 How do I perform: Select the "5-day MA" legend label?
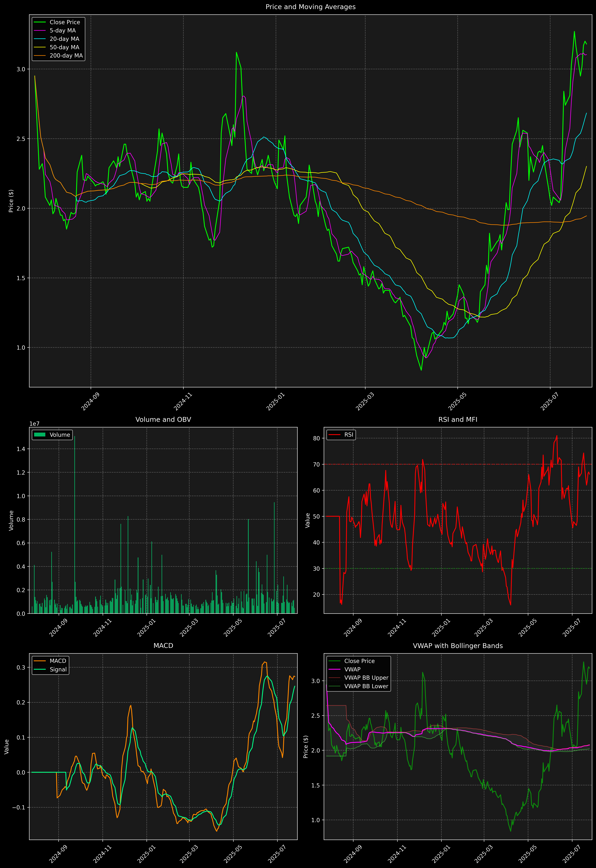[63, 31]
